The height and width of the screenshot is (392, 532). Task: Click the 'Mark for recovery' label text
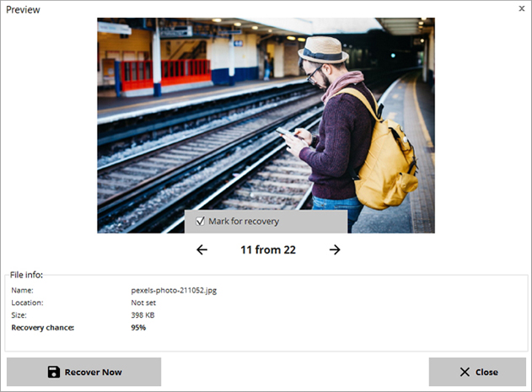point(244,221)
